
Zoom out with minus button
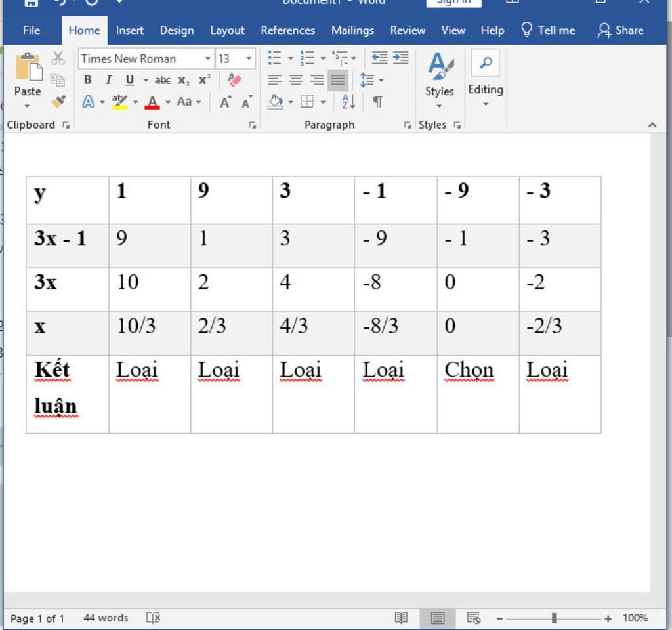tap(499, 618)
